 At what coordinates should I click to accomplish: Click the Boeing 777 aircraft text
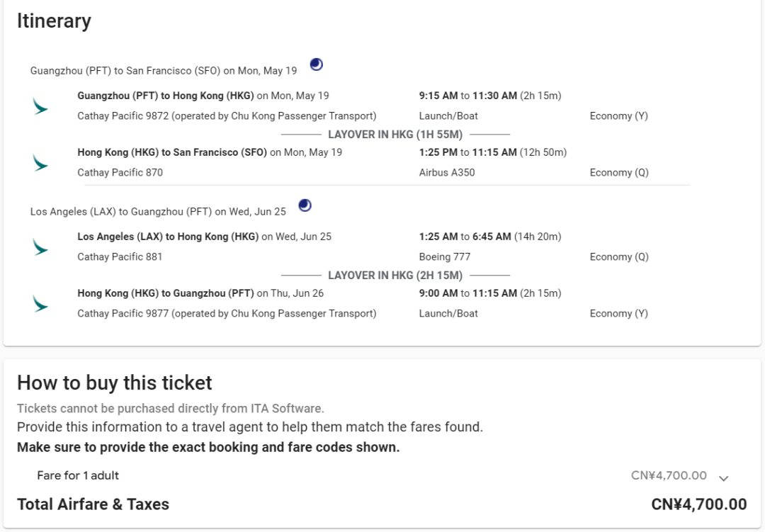pyautogui.click(x=445, y=257)
